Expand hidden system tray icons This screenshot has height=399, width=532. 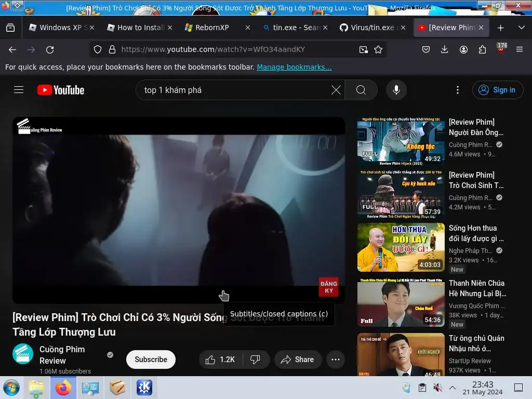453,388
